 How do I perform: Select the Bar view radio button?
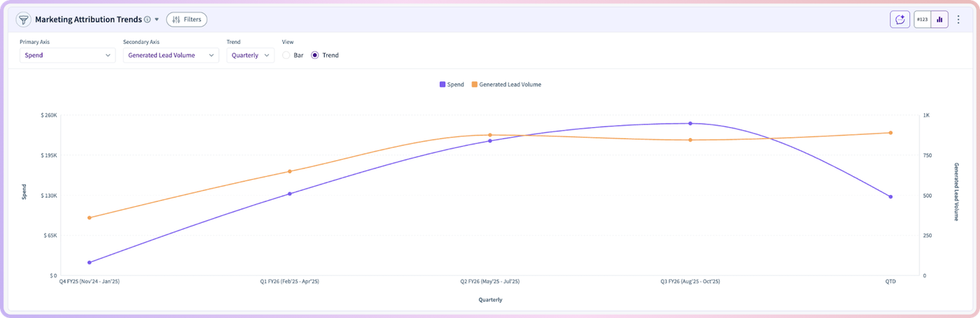pyautogui.click(x=286, y=55)
